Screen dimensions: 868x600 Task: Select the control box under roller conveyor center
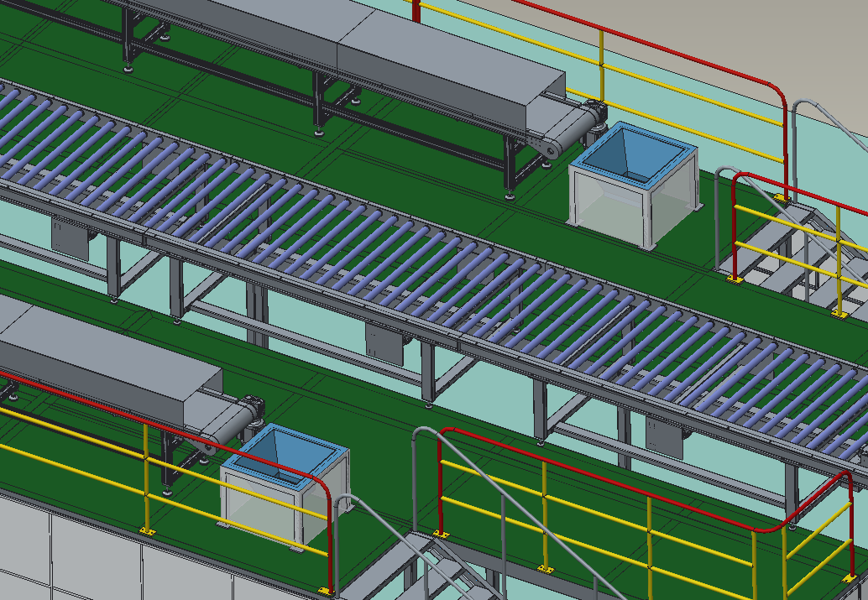[x=386, y=343]
